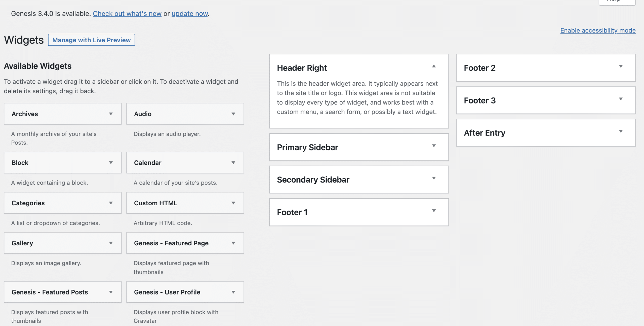Open Genesis - Featured Posts options

pyautogui.click(x=111, y=292)
